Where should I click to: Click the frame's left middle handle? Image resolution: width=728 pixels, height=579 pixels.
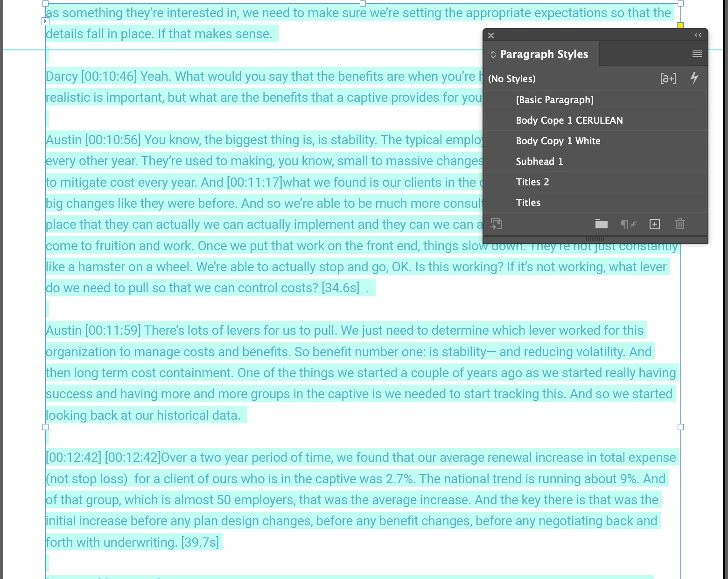pyautogui.click(x=45, y=427)
